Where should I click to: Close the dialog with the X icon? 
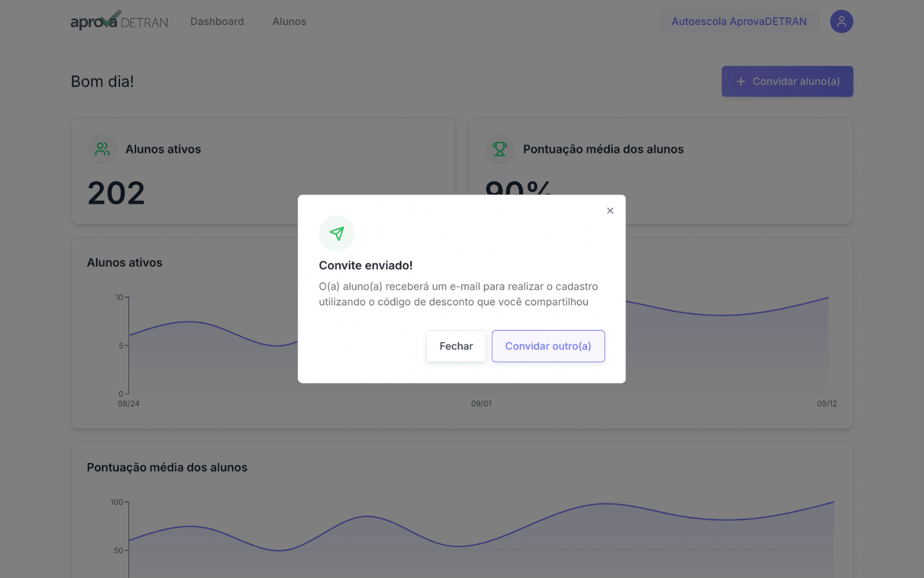(x=610, y=211)
